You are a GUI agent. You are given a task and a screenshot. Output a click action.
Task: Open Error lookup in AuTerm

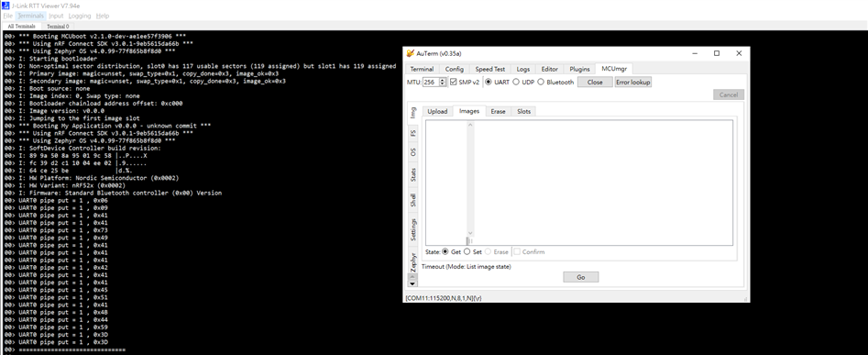click(x=633, y=82)
